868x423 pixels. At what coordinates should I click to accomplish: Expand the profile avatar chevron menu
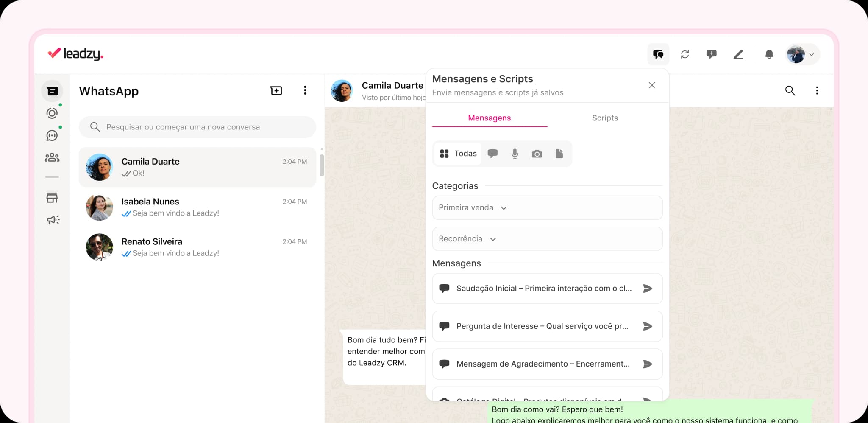[x=812, y=54]
